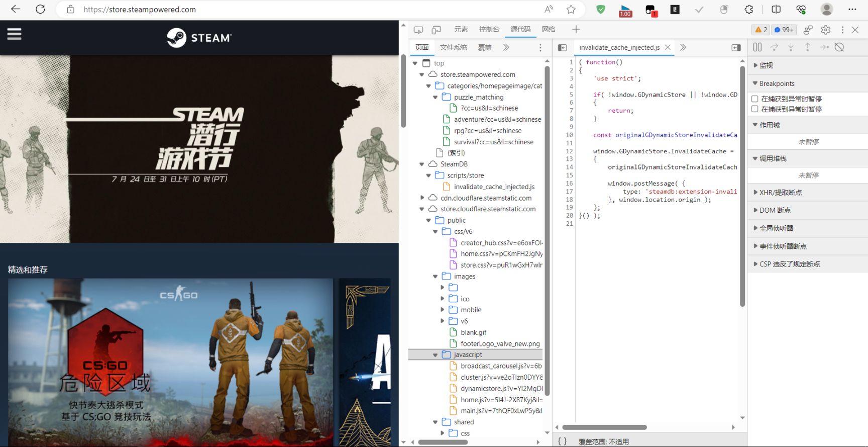
Task: Activate the DevTools inspect element picker
Action: pyautogui.click(x=418, y=30)
